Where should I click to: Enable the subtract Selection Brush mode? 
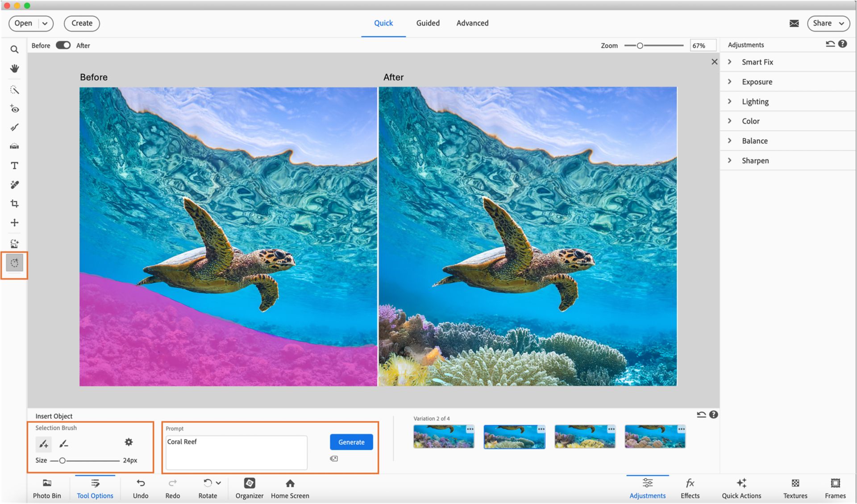point(64,444)
